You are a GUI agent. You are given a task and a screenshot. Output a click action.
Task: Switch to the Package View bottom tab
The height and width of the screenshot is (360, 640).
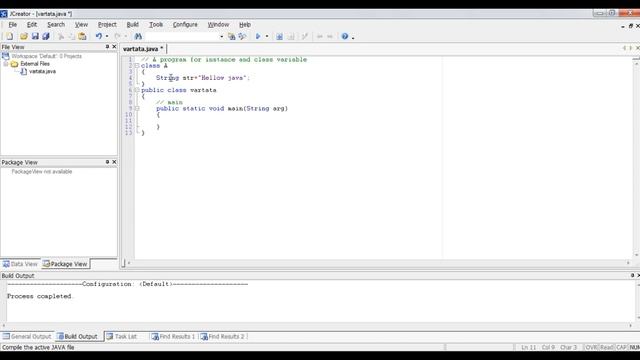click(65, 264)
